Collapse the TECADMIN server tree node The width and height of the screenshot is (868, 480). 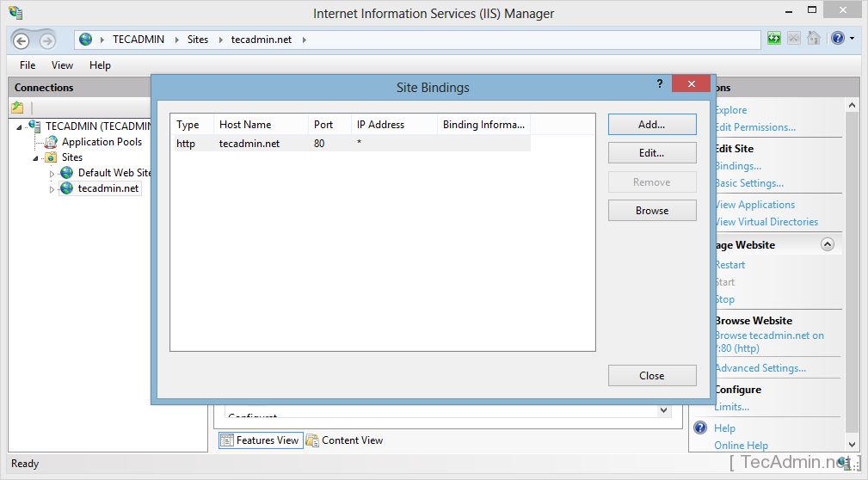[x=20, y=127]
